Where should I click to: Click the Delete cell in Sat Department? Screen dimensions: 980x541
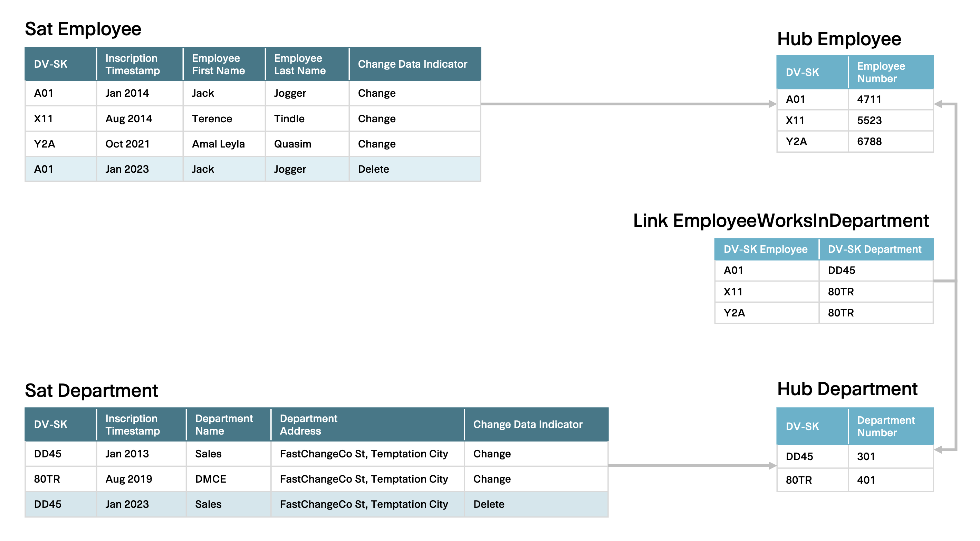point(489,504)
